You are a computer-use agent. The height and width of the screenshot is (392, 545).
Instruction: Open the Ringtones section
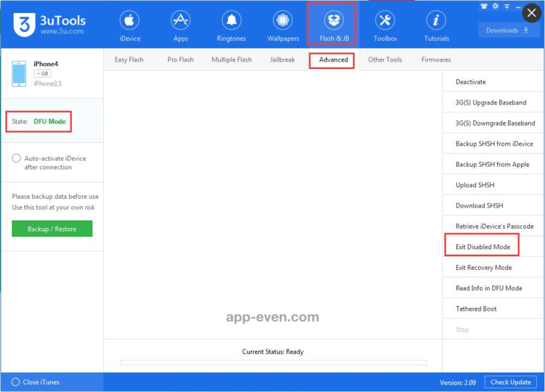(231, 26)
